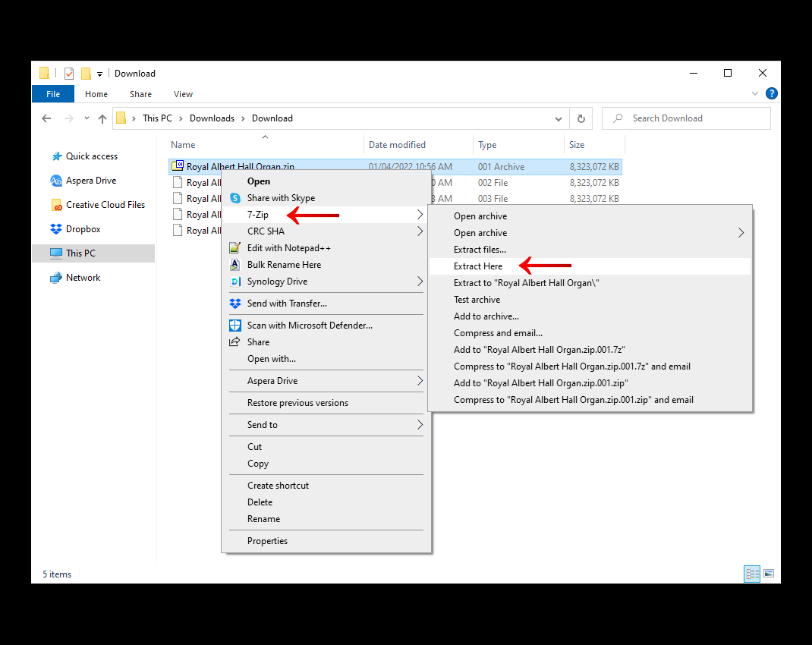The height and width of the screenshot is (645, 812).
Task: Click the Dropbox sidebar icon
Action: (x=56, y=229)
